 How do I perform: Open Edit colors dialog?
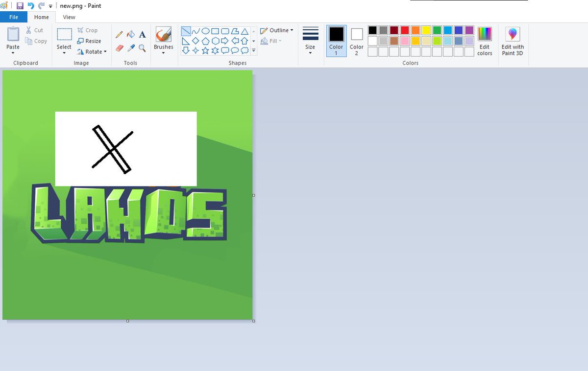[485, 41]
